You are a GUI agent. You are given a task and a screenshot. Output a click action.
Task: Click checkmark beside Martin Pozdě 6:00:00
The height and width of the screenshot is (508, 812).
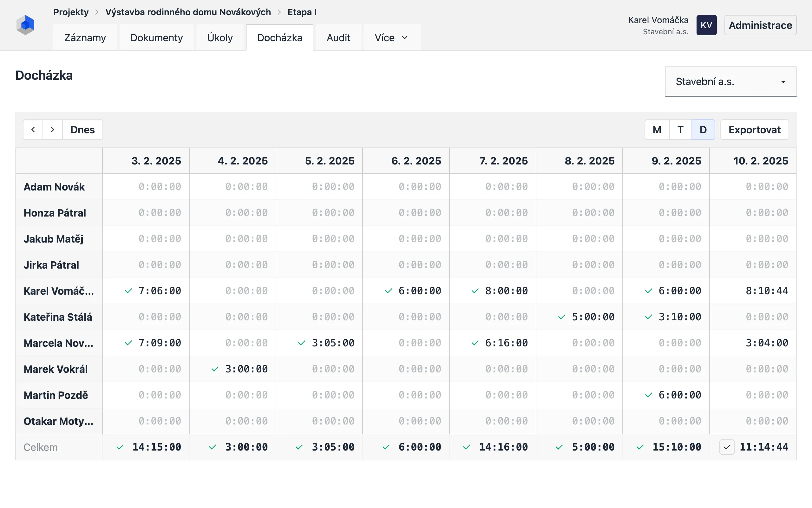point(649,395)
